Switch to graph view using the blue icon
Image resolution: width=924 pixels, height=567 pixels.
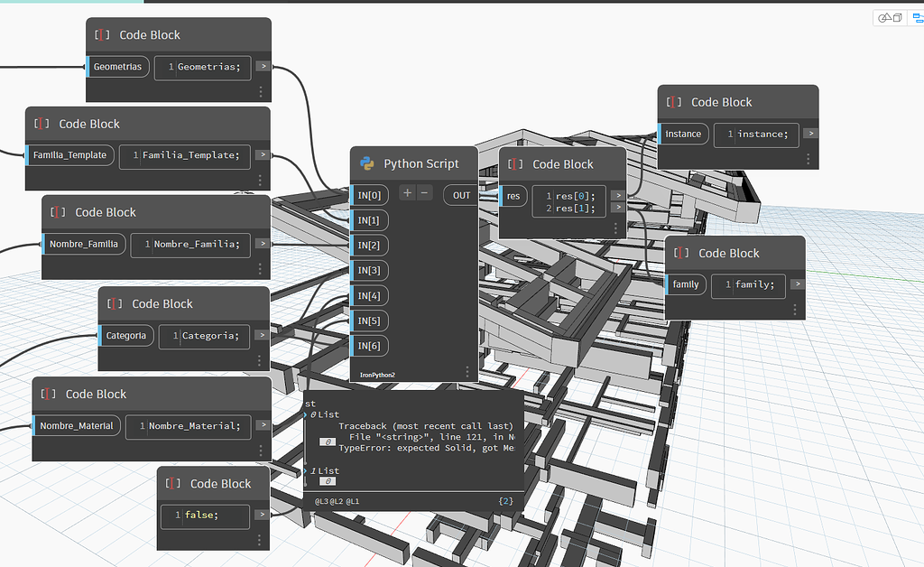(918, 17)
